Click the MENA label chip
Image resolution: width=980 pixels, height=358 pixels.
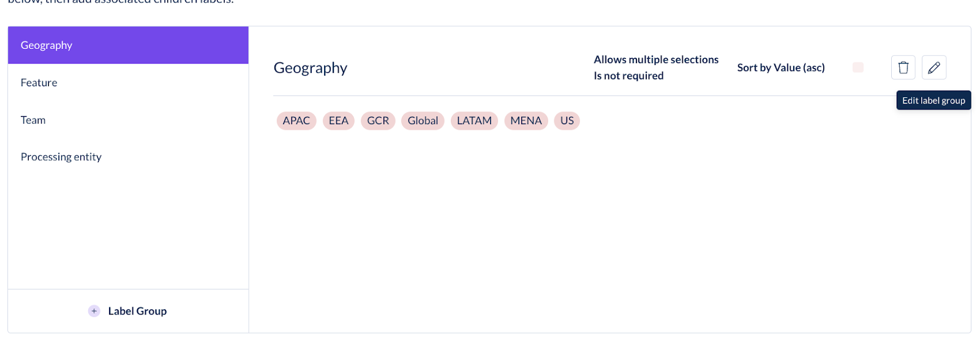(x=526, y=121)
